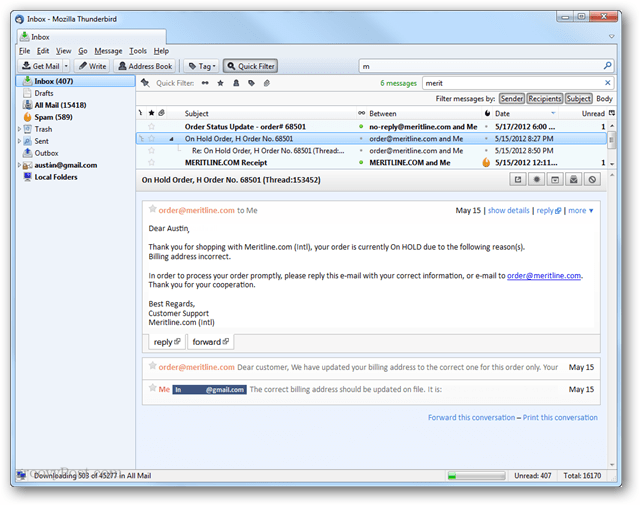Click the global search magnifier icon
Image resolution: width=640 pixels, height=505 pixels.
(607, 66)
